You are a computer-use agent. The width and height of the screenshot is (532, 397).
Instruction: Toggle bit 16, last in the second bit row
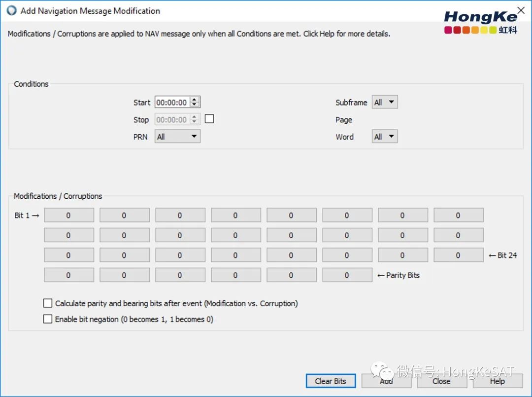[459, 235]
